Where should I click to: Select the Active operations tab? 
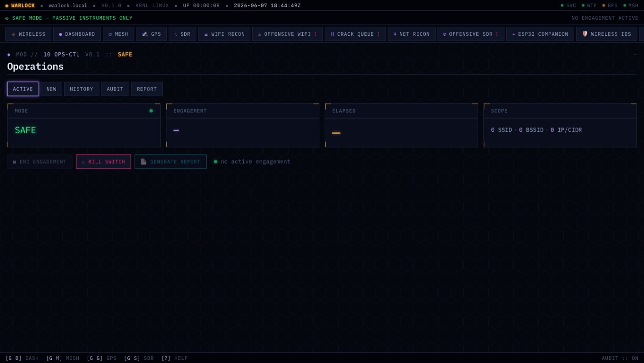[x=23, y=89]
